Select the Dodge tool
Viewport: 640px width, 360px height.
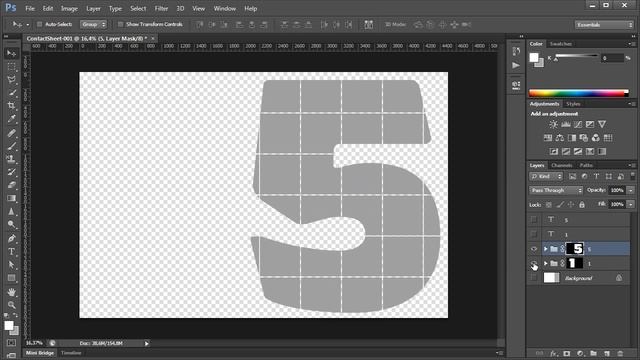point(11,224)
